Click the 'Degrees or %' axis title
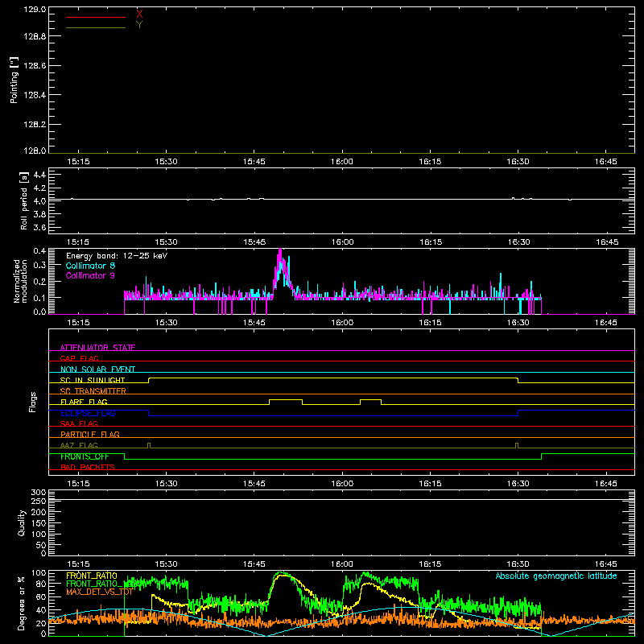 pyautogui.click(x=22, y=603)
